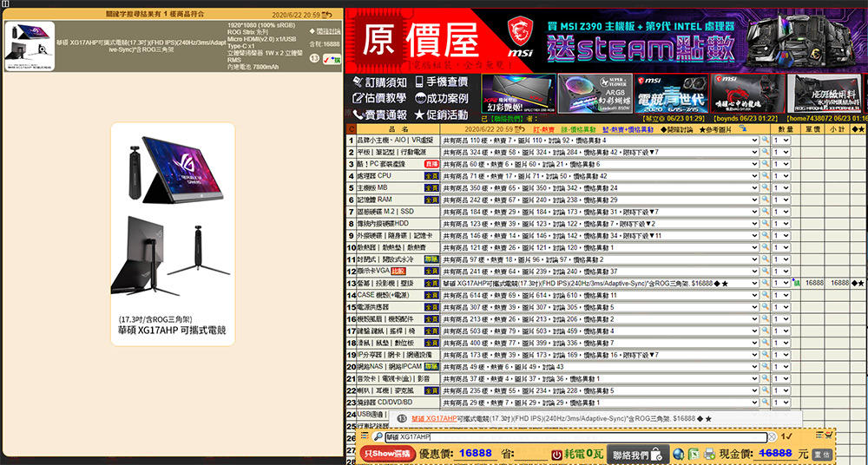
Task: Open the ARGB 幻彩蝴蝶 banner thumbnail
Action: pyautogui.click(x=595, y=94)
